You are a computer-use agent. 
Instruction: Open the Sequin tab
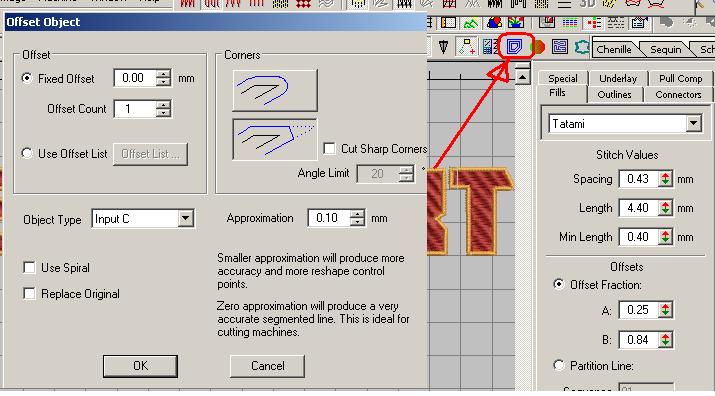point(665,49)
